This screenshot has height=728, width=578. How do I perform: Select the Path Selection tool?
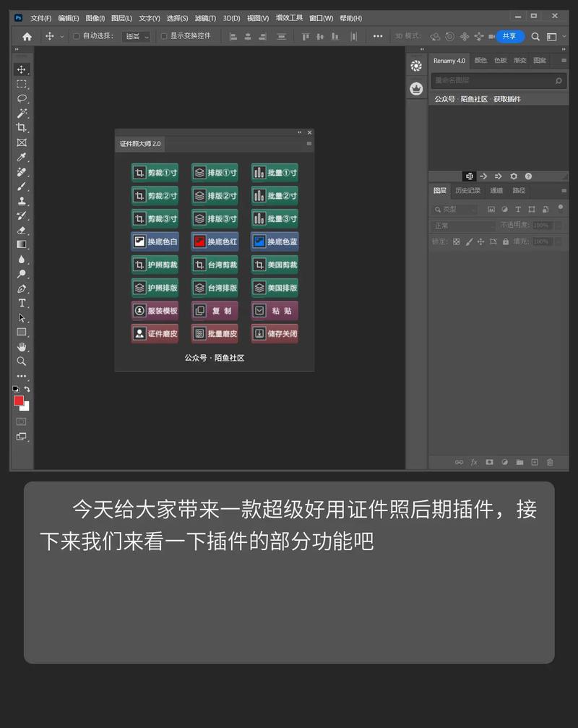click(22, 318)
